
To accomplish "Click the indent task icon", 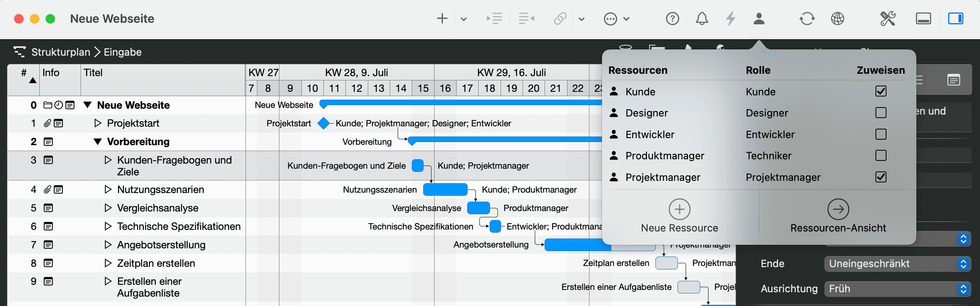I will (494, 18).
